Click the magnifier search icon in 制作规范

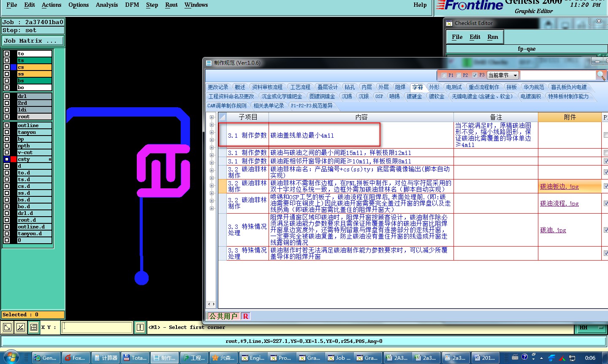pos(601,75)
